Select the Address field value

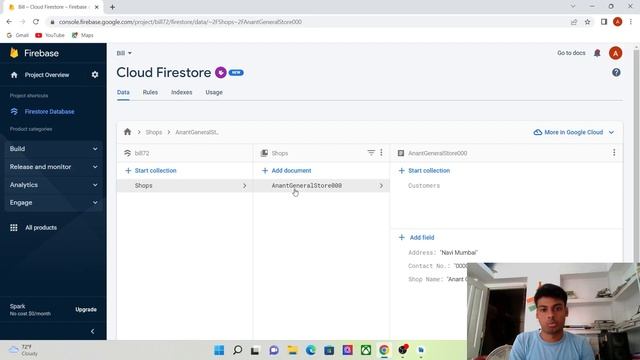pyautogui.click(x=458, y=253)
